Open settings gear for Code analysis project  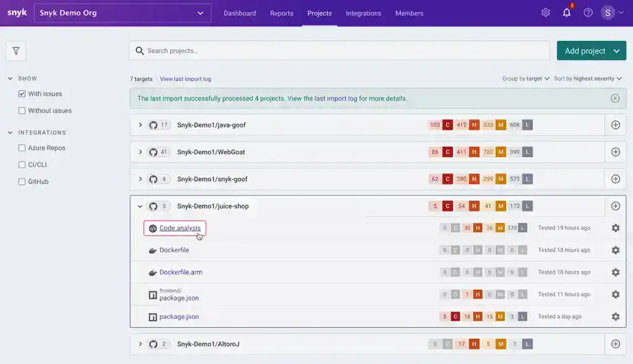(615, 228)
